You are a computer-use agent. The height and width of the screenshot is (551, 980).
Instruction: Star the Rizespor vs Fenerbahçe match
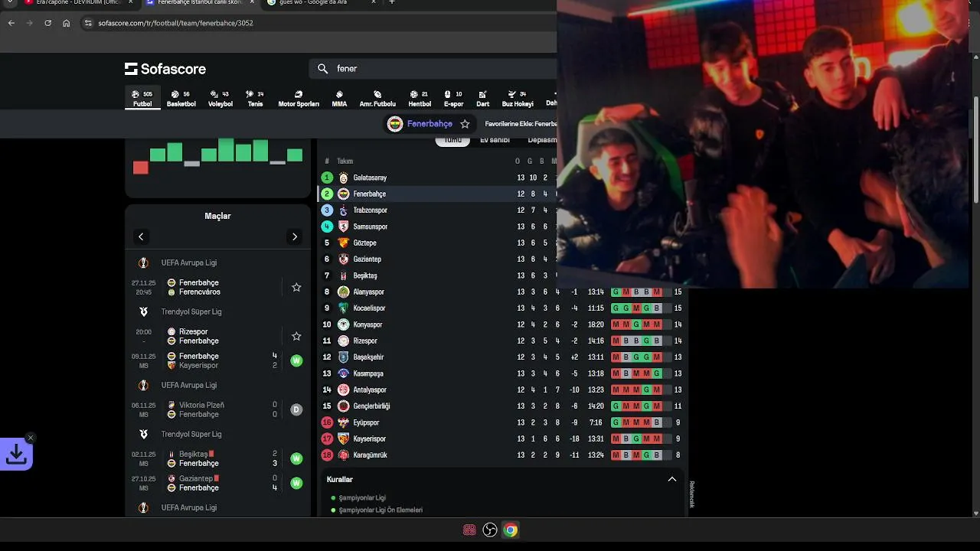point(296,337)
